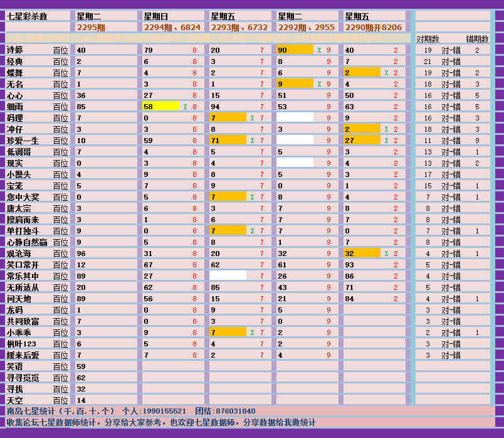Select the 2294期、6824 header cell
This screenshot has height=438, width=504.
(x=172, y=28)
